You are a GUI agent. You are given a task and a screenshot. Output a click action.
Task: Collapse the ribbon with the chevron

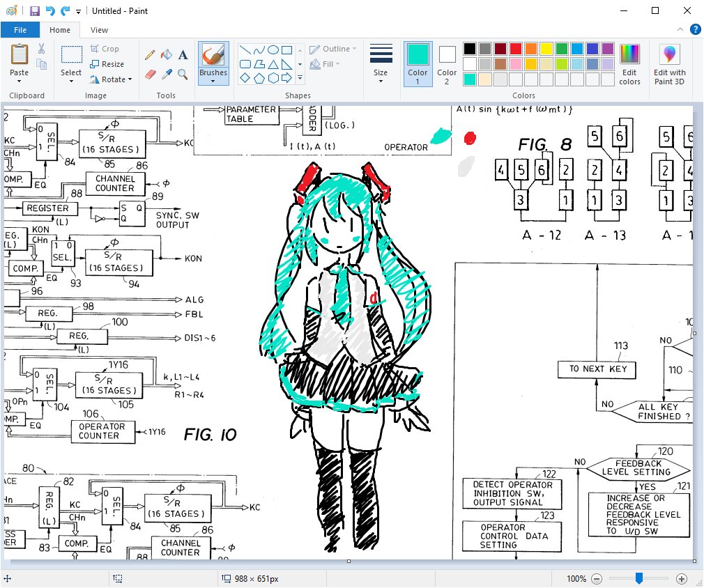(680, 30)
